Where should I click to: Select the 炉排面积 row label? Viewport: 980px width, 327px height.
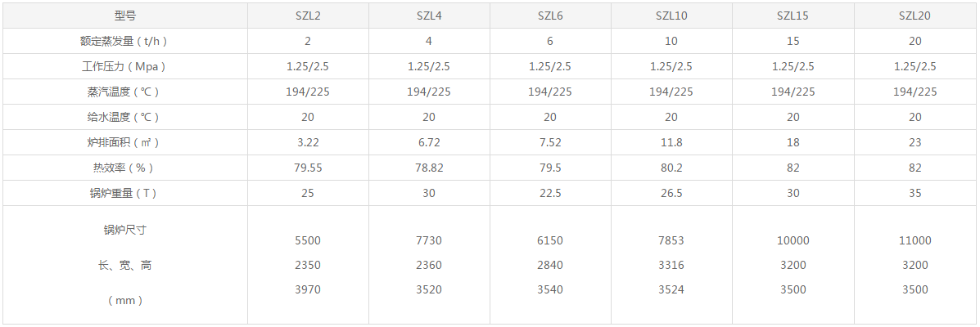click(x=124, y=142)
